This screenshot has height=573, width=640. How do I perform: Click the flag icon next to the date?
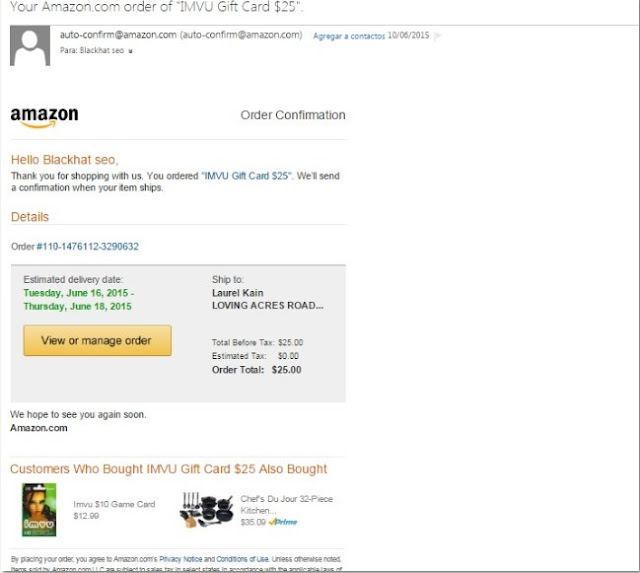438,36
